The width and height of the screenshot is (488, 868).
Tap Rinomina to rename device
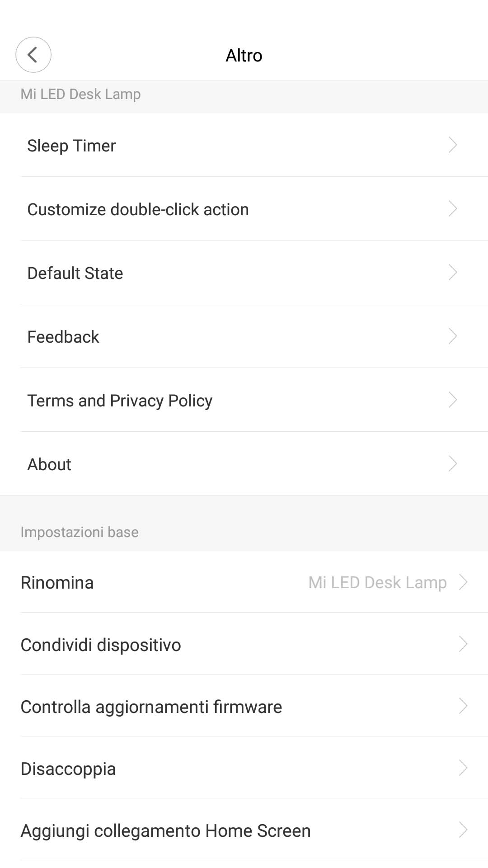coord(57,582)
